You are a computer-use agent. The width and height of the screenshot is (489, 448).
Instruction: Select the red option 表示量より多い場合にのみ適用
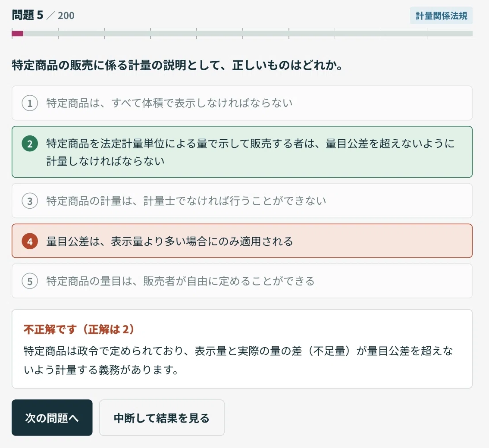click(242, 241)
